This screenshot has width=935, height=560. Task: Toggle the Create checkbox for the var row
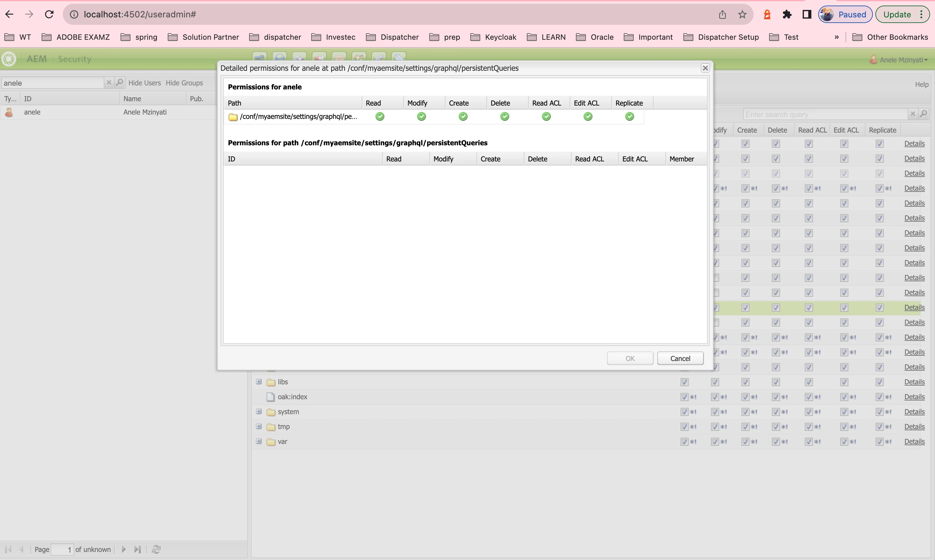tap(745, 441)
